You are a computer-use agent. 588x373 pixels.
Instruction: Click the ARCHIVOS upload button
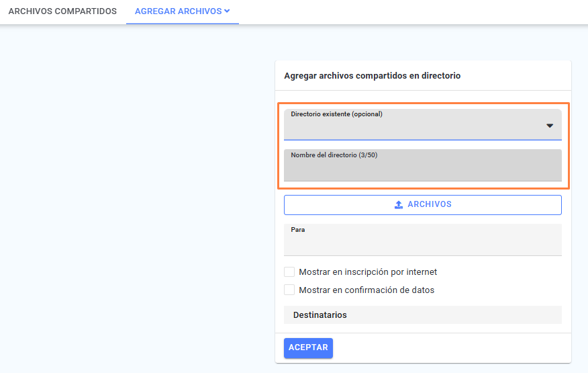pos(423,205)
